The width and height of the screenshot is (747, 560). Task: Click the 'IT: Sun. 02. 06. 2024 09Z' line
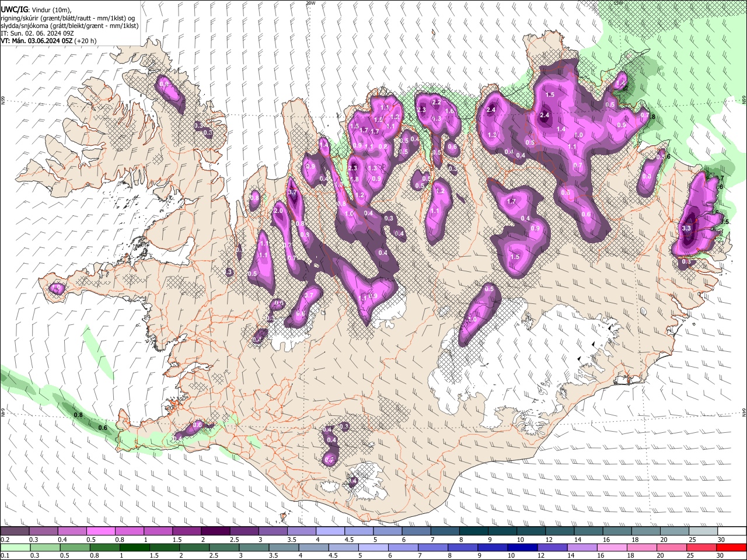click(37, 33)
